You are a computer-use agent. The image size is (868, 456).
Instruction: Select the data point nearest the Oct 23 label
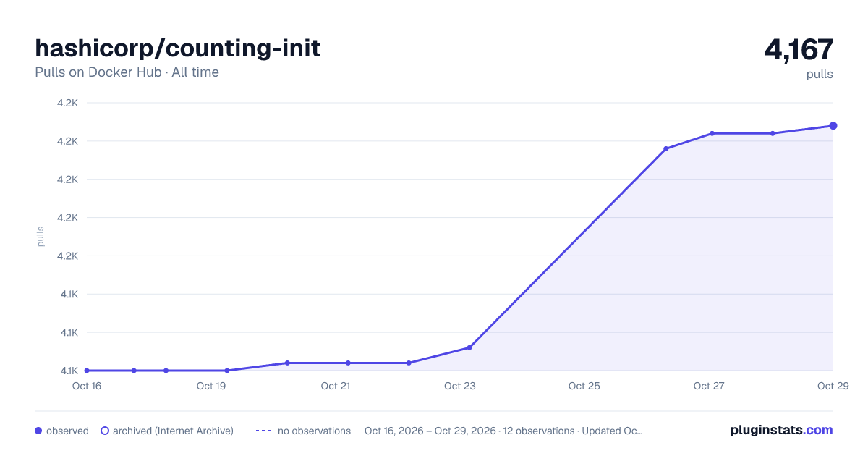click(x=469, y=347)
